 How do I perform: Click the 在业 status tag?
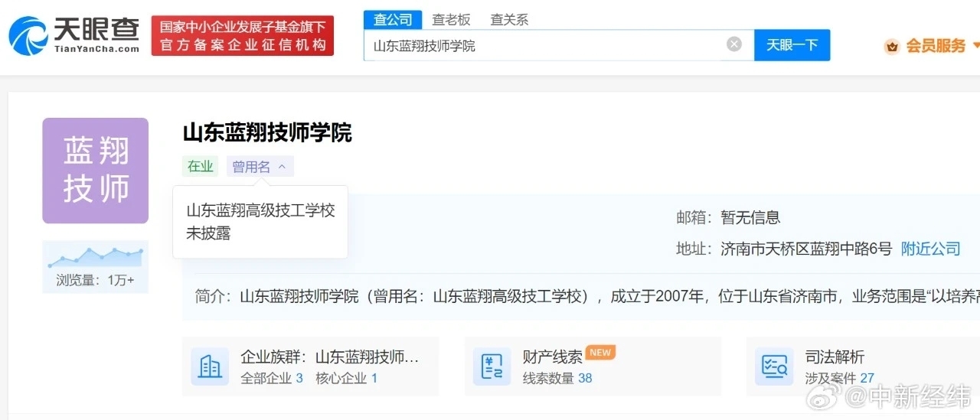pos(200,167)
